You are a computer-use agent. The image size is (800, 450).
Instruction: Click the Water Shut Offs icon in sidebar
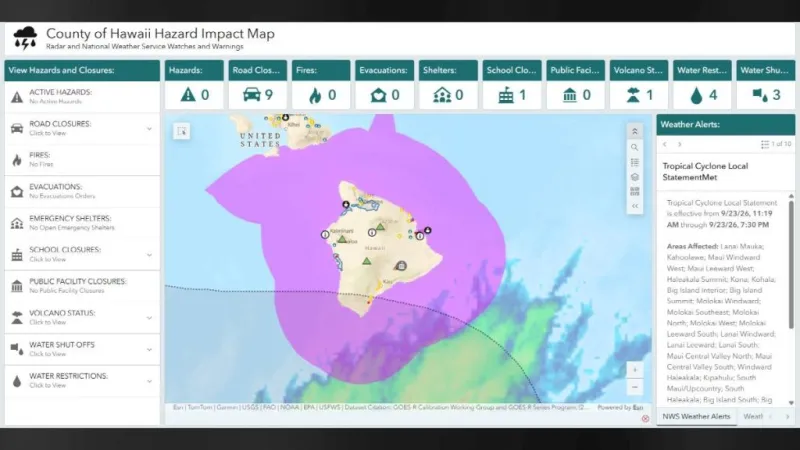pos(17,349)
